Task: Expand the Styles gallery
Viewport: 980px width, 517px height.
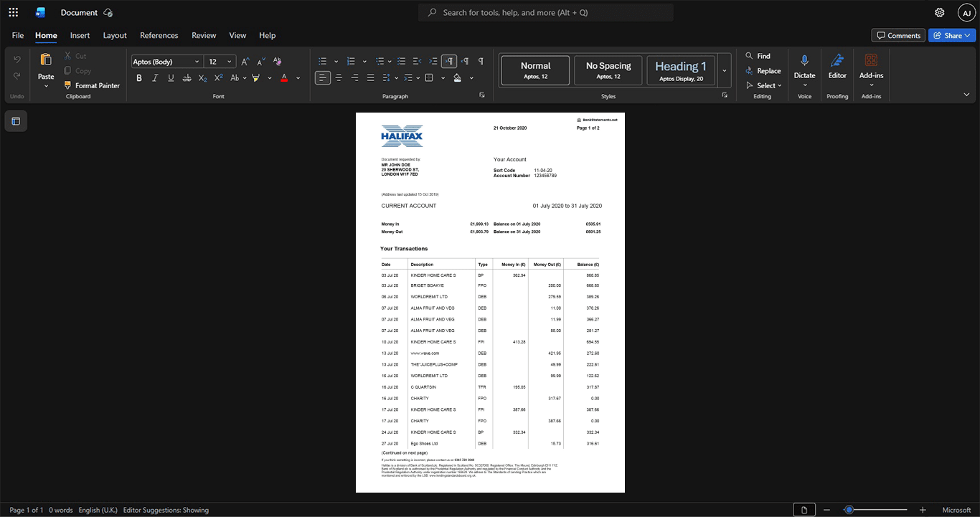Action: coord(724,70)
